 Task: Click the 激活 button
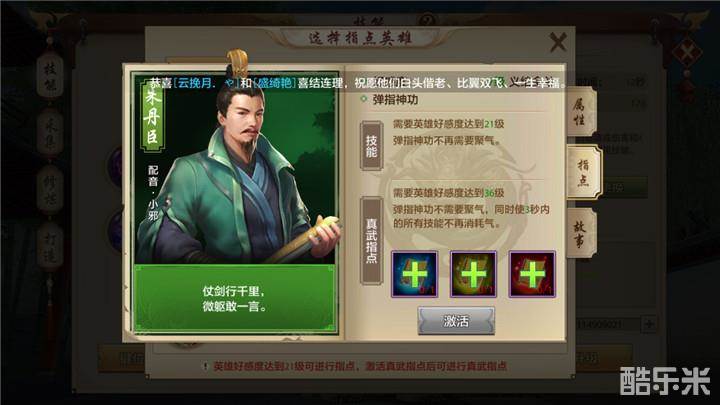coord(456,321)
